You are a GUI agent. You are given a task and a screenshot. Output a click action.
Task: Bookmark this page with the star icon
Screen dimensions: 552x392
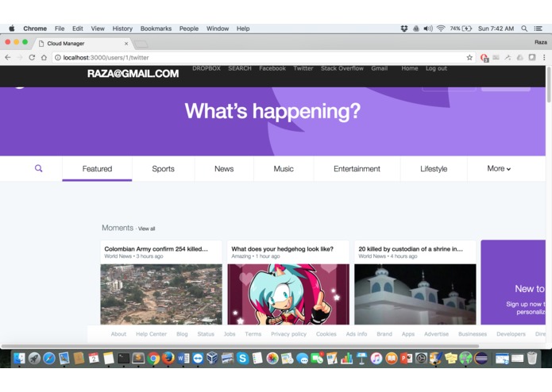(469, 57)
